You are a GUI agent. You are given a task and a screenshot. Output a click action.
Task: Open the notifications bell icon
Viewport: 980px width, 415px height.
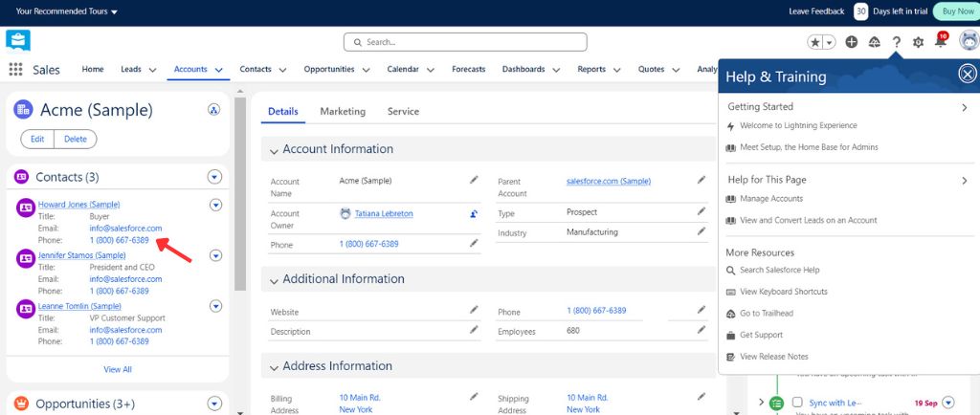click(x=940, y=42)
